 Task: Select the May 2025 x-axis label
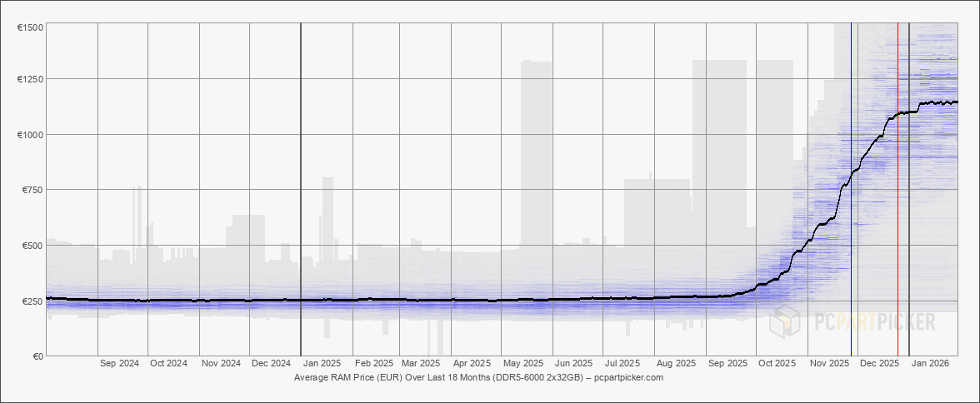point(523,363)
